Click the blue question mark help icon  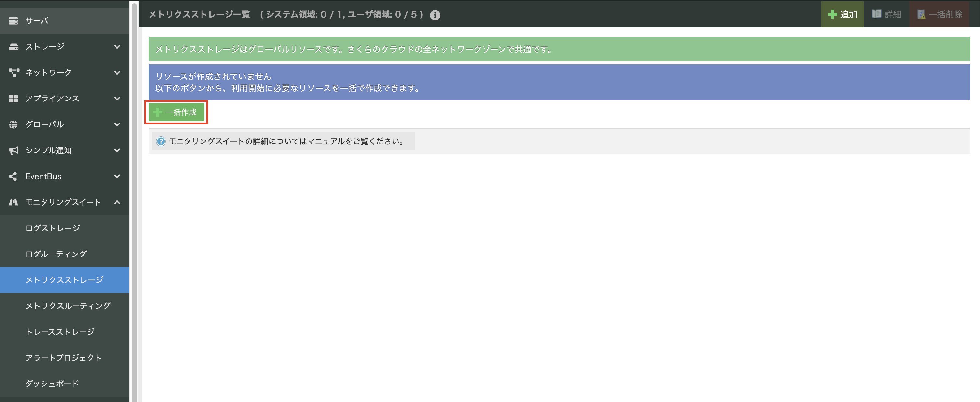tap(161, 141)
